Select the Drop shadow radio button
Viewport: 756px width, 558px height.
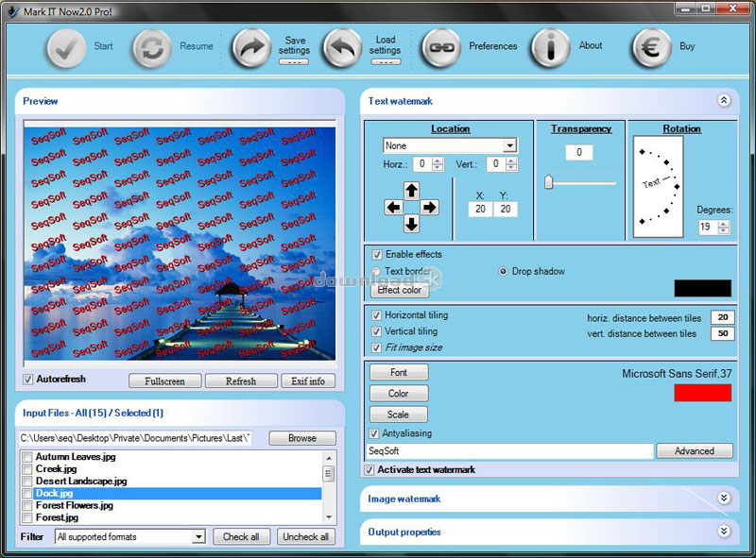[504, 272]
